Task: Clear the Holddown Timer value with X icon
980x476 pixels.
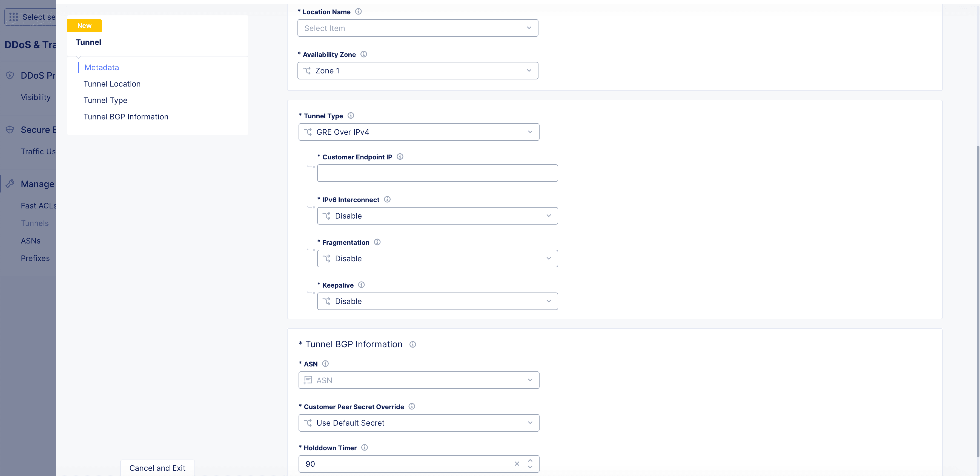Action: click(x=517, y=463)
